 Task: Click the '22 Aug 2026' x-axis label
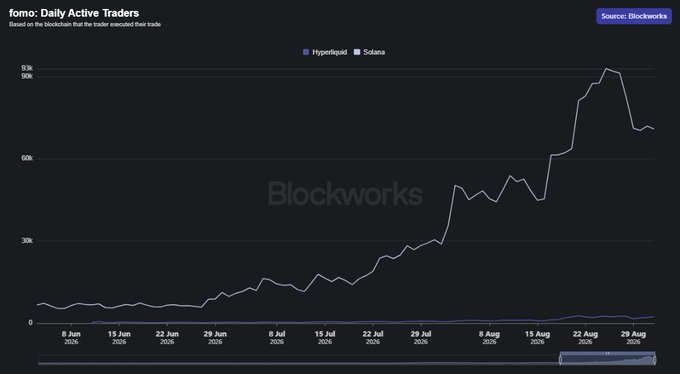pyautogui.click(x=585, y=338)
